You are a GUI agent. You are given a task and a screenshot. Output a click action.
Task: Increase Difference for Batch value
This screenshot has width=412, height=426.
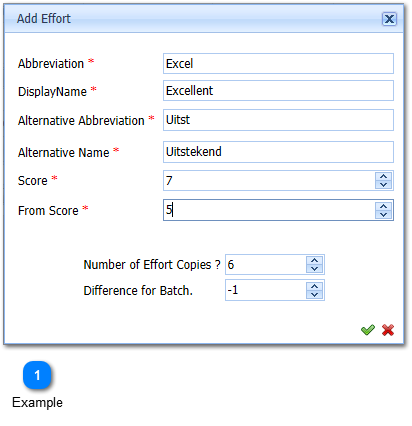[x=314, y=286]
